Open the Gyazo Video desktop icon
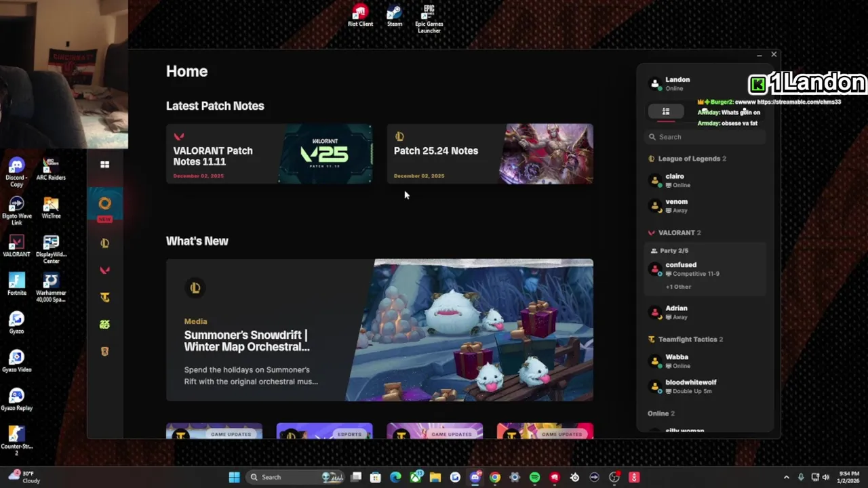 16,361
